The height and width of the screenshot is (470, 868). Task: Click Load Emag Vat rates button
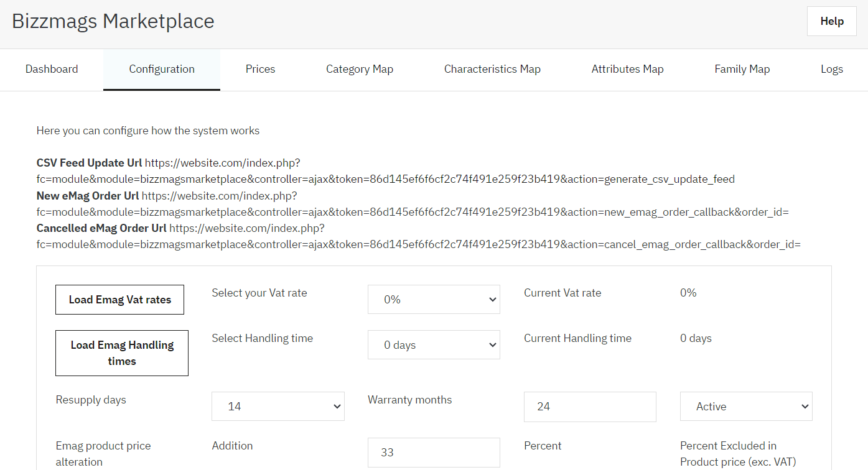tap(120, 300)
